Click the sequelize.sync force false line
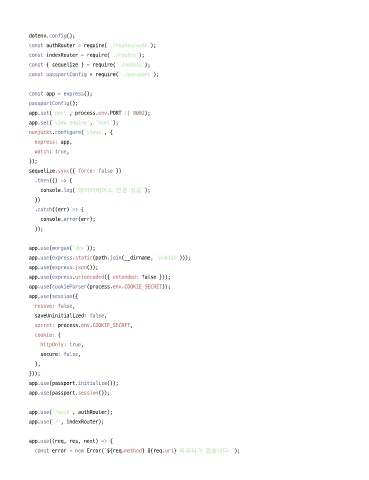Image resolution: width=369 pixels, height=480 pixels. coord(75,171)
